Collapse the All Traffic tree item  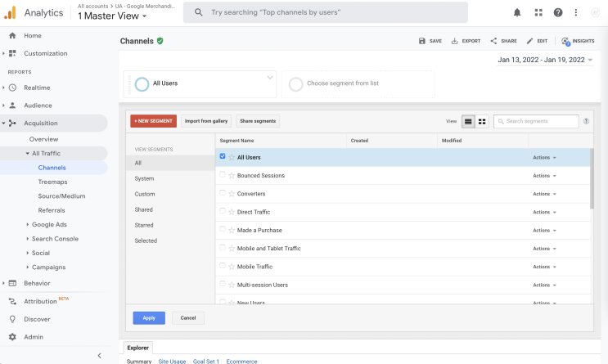[28, 154]
